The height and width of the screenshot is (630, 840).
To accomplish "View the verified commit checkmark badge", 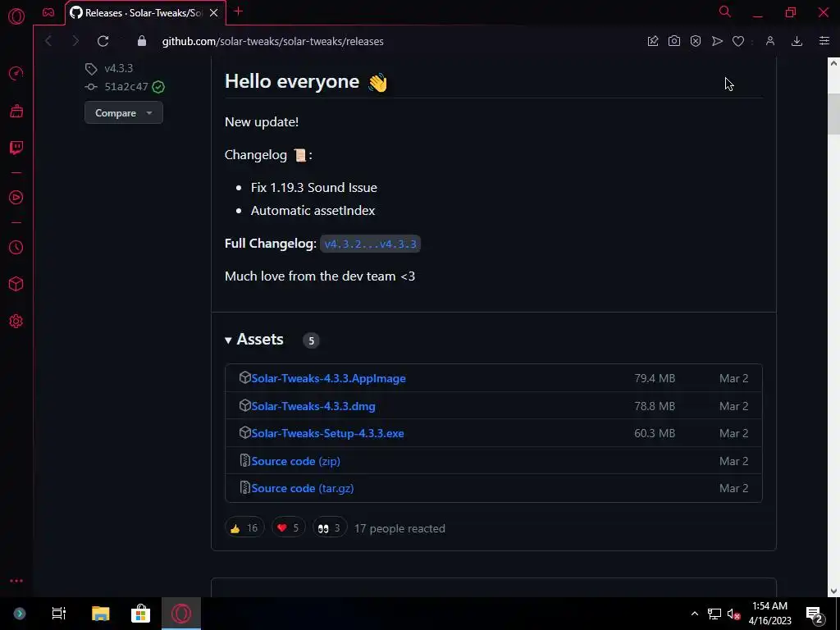I will (x=158, y=87).
